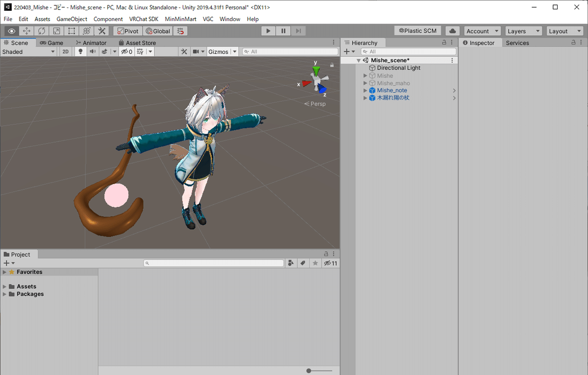Open the Account dropdown

[482, 31]
